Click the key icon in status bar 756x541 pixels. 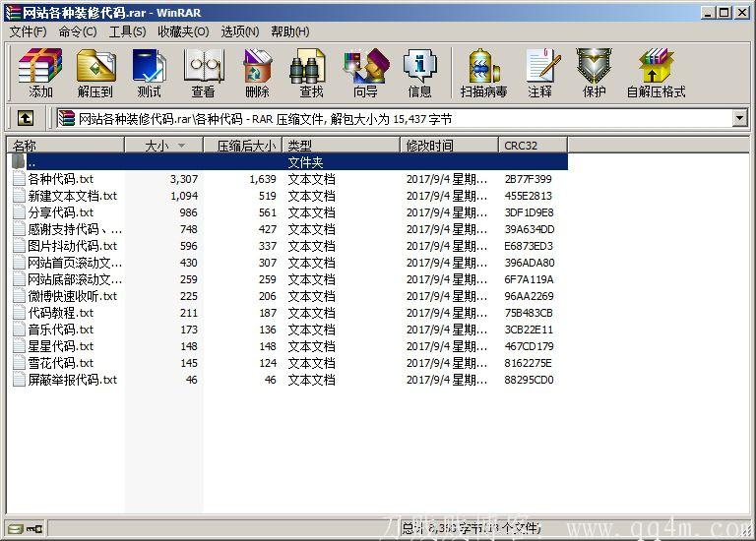tap(34, 529)
